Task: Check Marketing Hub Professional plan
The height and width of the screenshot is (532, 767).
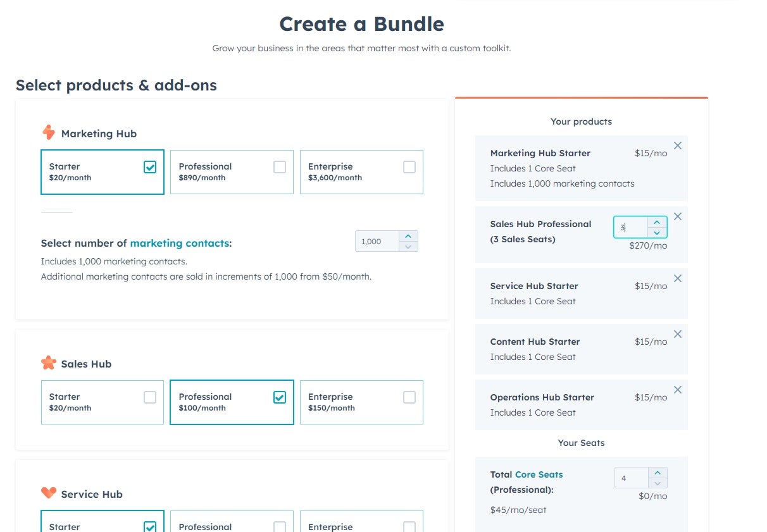Action: click(x=279, y=167)
